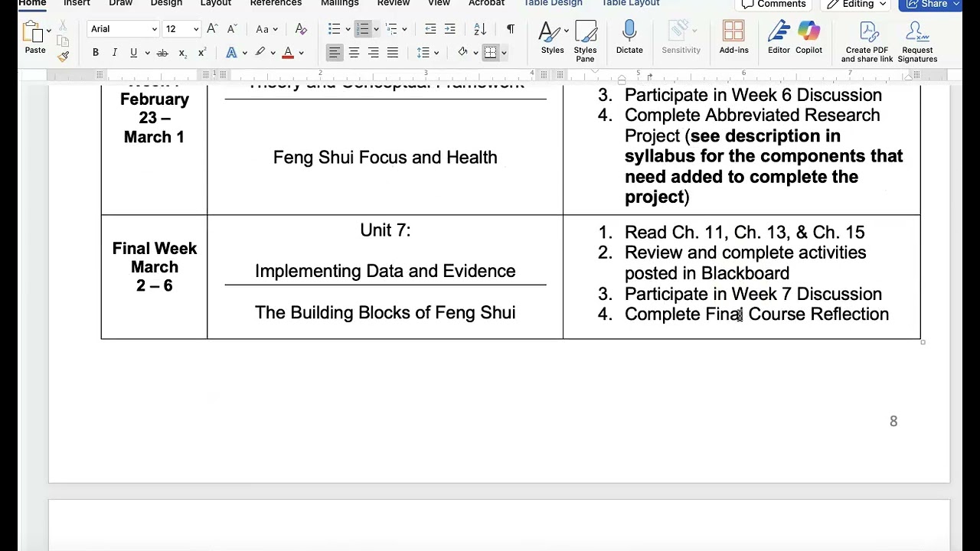Select the Format Painter brush

click(63, 56)
